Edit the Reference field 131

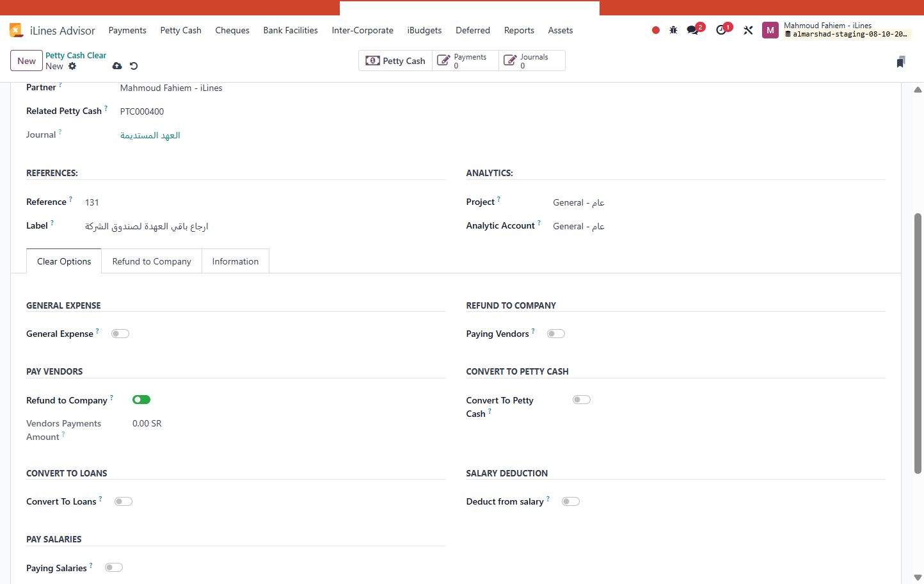pos(92,202)
